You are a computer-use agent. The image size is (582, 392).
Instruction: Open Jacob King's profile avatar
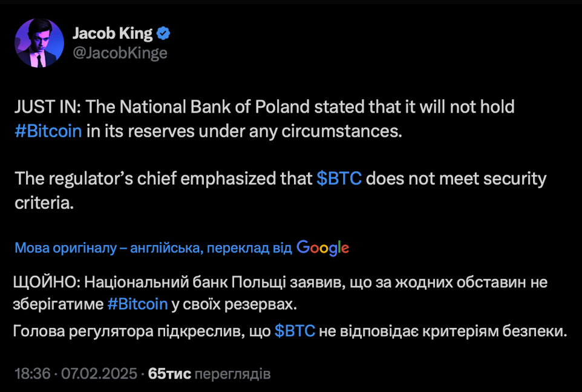[x=39, y=43]
